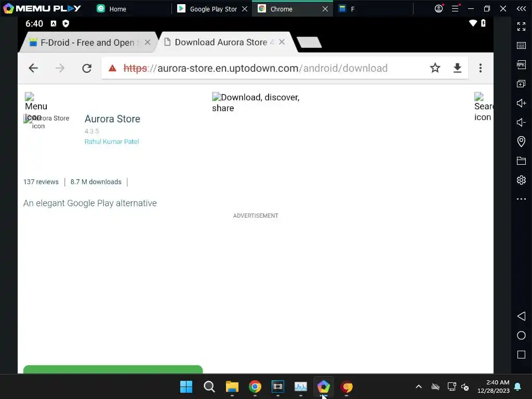This screenshot has height=399, width=532.
Task: Click the Uptodown Search icon
Action: pyautogui.click(x=483, y=107)
